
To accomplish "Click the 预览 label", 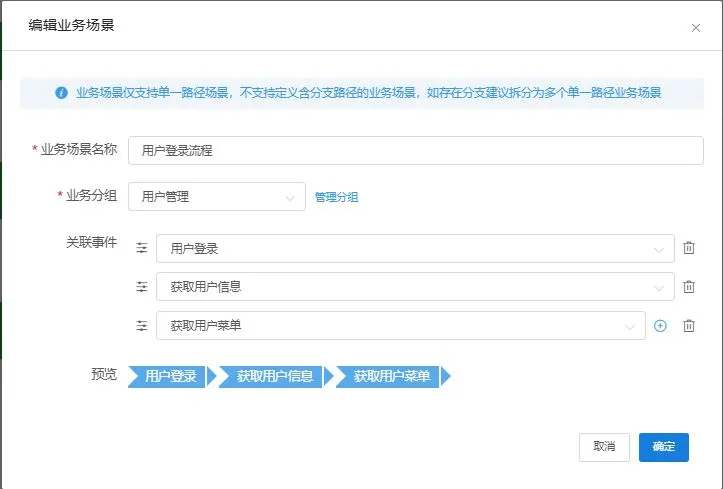I will (x=104, y=374).
